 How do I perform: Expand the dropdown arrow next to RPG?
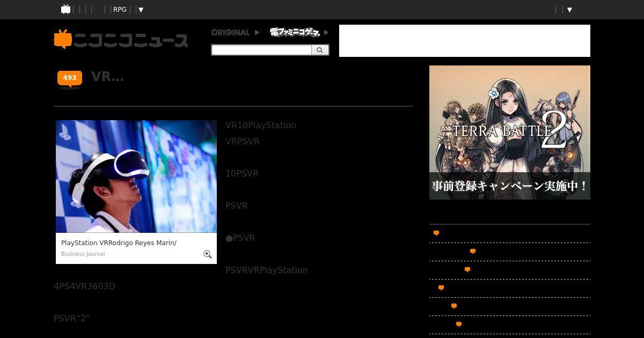141,10
